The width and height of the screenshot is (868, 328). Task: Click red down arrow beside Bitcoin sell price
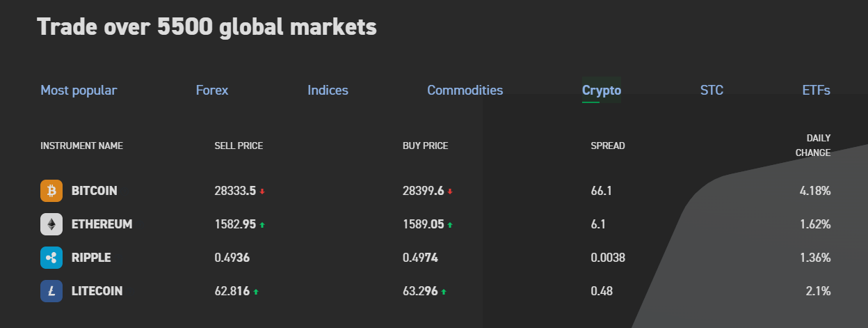pos(262,192)
